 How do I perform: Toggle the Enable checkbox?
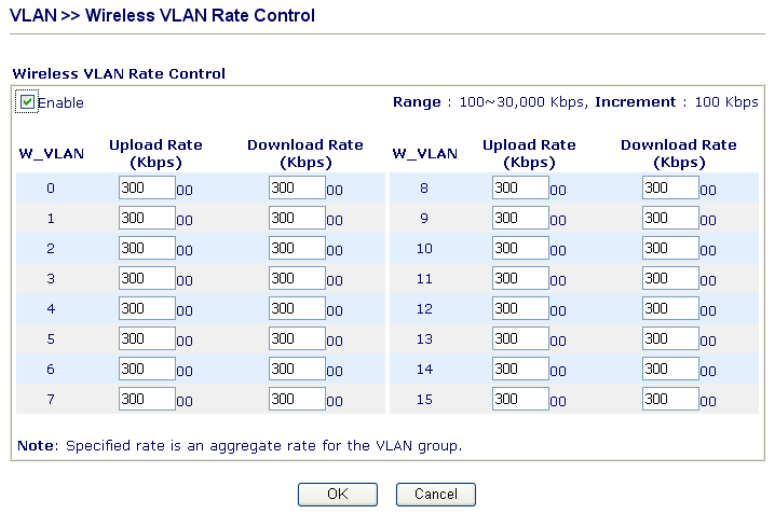[x=27, y=102]
